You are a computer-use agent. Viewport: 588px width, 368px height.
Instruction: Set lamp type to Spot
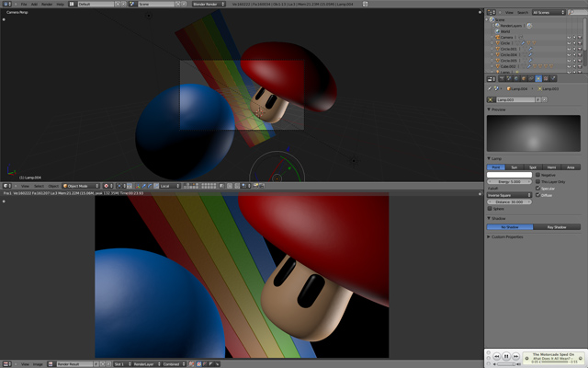tap(534, 167)
